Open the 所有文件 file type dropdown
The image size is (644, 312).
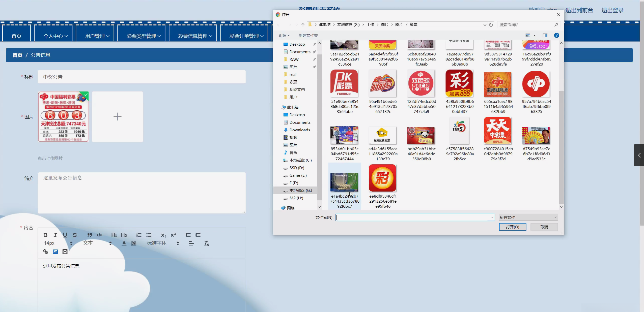(x=528, y=217)
